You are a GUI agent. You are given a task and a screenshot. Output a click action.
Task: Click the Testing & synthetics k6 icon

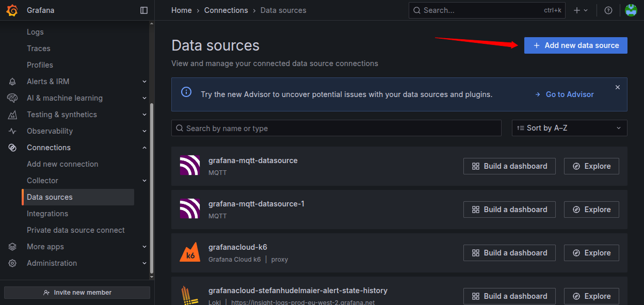[x=12, y=115]
